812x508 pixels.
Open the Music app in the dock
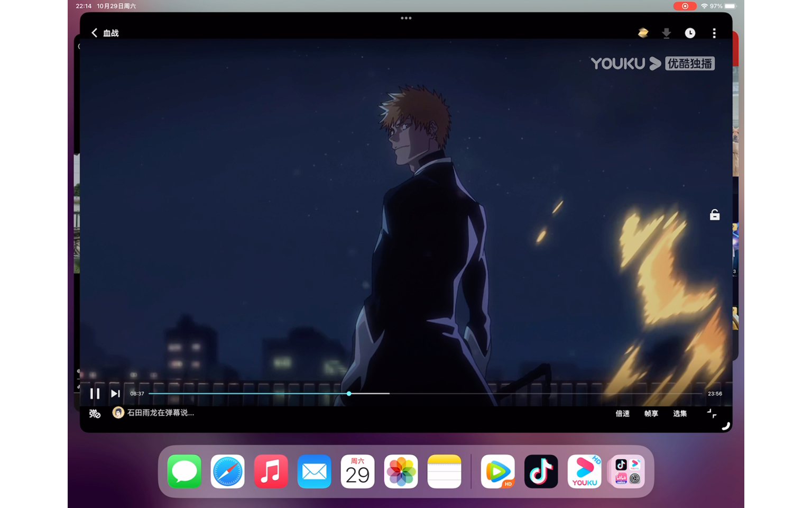[x=271, y=471]
